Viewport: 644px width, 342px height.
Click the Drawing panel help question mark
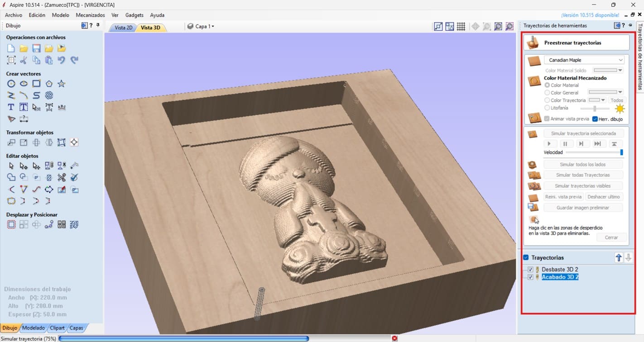point(91,26)
